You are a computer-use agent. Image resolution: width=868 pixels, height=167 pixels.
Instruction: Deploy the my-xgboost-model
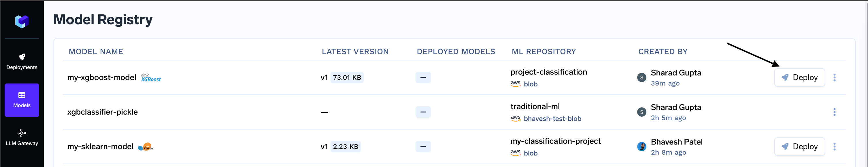pyautogui.click(x=799, y=77)
